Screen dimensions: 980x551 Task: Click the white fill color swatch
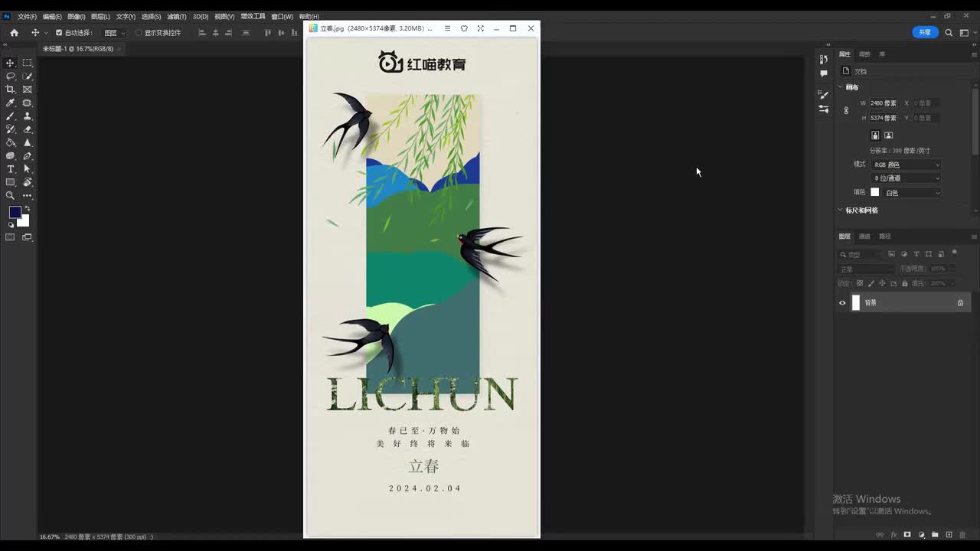875,192
